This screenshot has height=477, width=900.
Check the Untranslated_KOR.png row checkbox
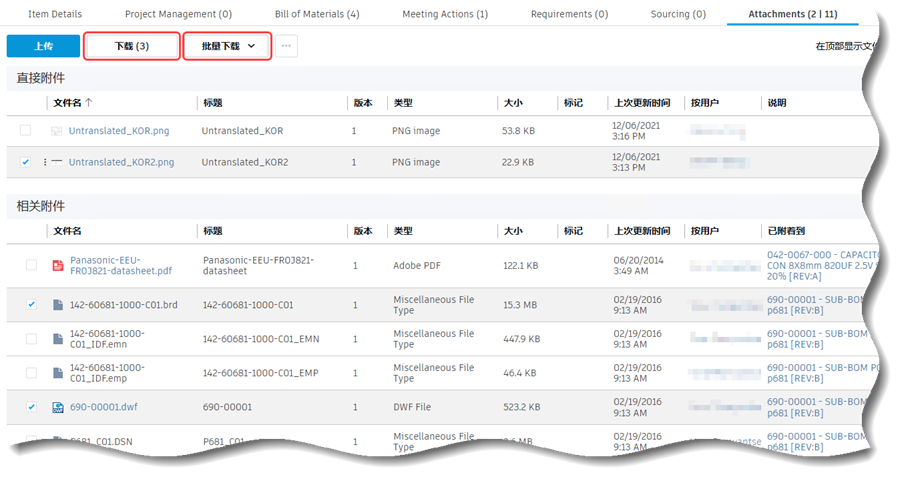[25, 130]
